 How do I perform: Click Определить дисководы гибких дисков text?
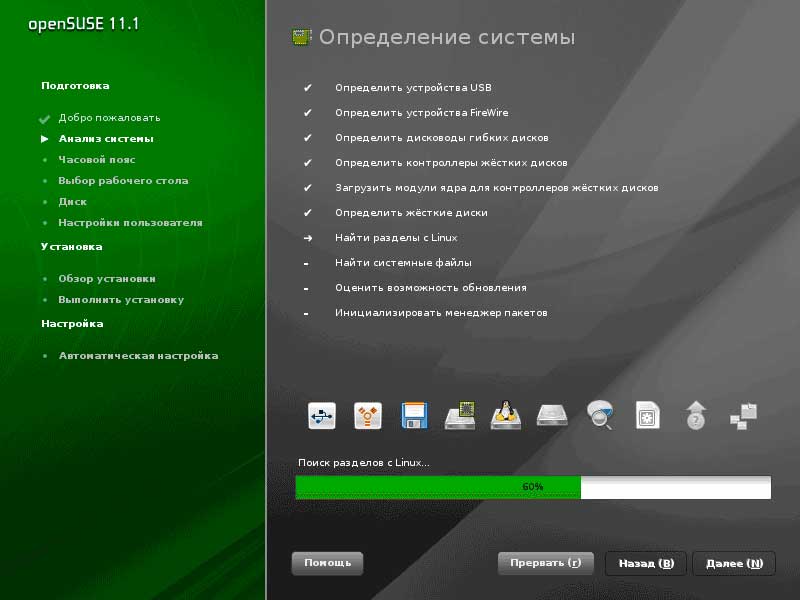tap(442, 138)
